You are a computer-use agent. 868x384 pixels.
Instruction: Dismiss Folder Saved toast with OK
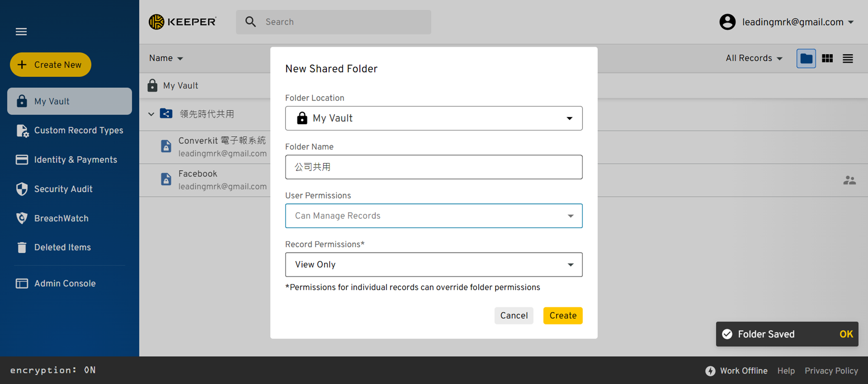click(846, 334)
